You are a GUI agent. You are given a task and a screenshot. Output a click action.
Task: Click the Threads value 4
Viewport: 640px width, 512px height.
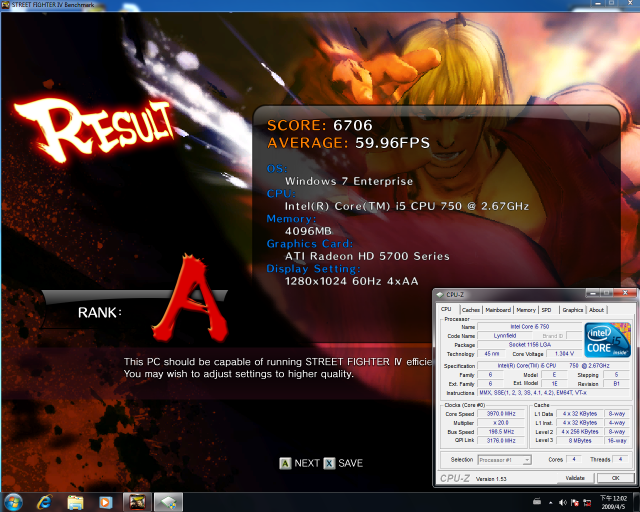620,459
